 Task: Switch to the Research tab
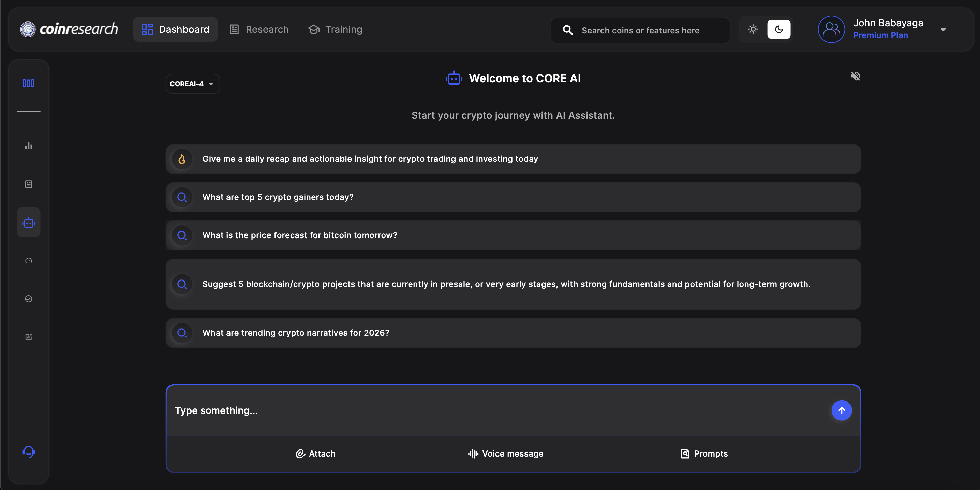click(259, 29)
